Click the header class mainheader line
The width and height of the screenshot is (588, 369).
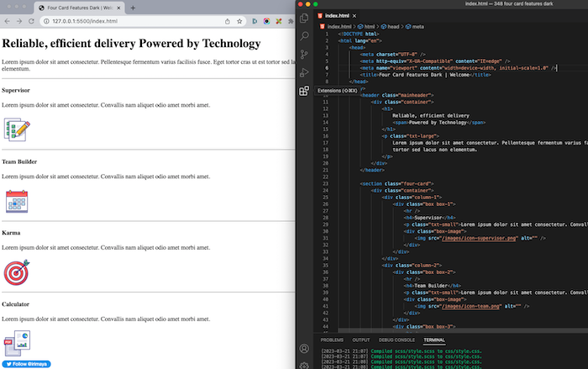[x=396, y=95]
